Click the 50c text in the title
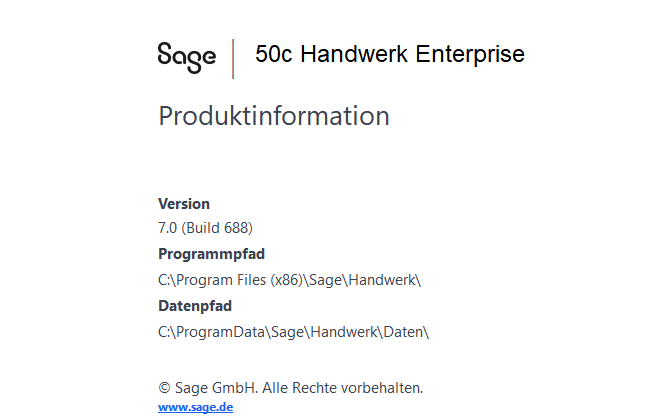The width and height of the screenshot is (657, 420). coord(274,54)
